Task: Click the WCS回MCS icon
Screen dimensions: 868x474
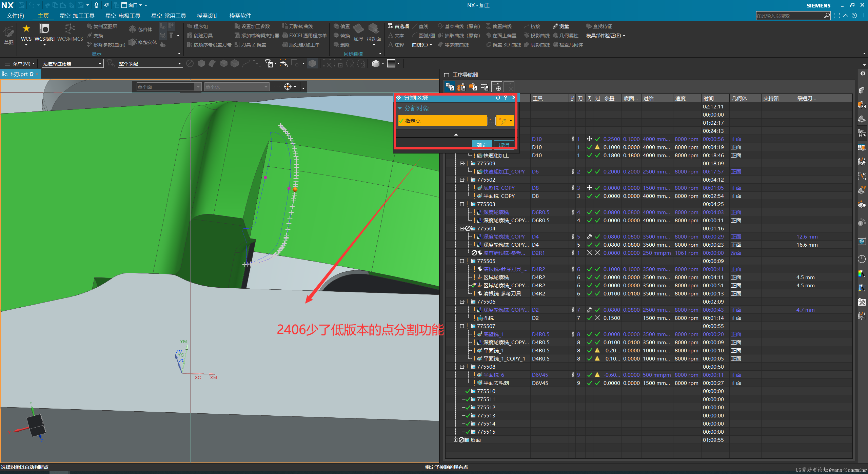Action: tap(70, 33)
